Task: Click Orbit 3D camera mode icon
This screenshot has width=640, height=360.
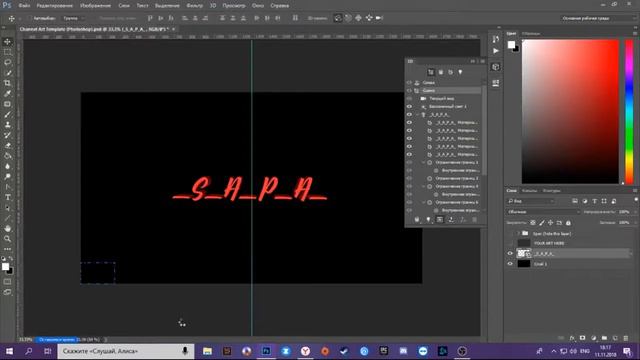Action: (x=338, y=18)
